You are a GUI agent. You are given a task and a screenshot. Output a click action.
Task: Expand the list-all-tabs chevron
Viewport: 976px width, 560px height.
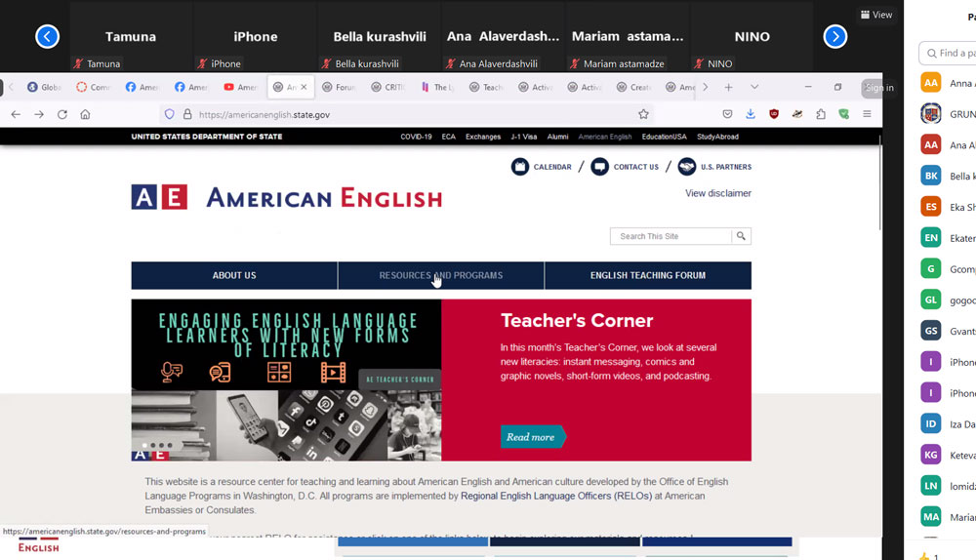752,87
